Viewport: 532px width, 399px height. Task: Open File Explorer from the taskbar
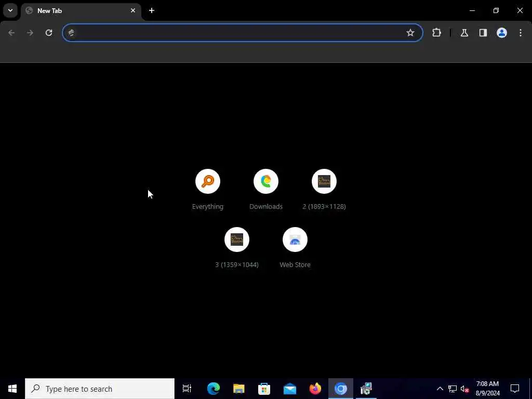239,389
